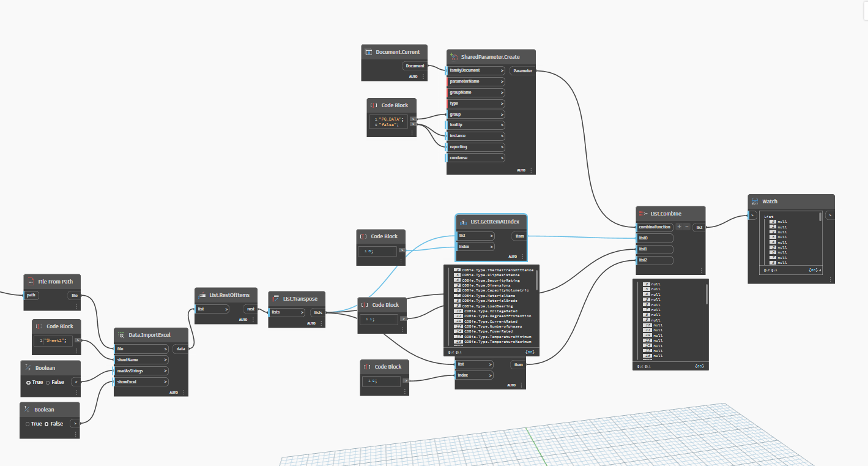
Task: Expand parameterName port options chevron
Action: pos(502,81)
